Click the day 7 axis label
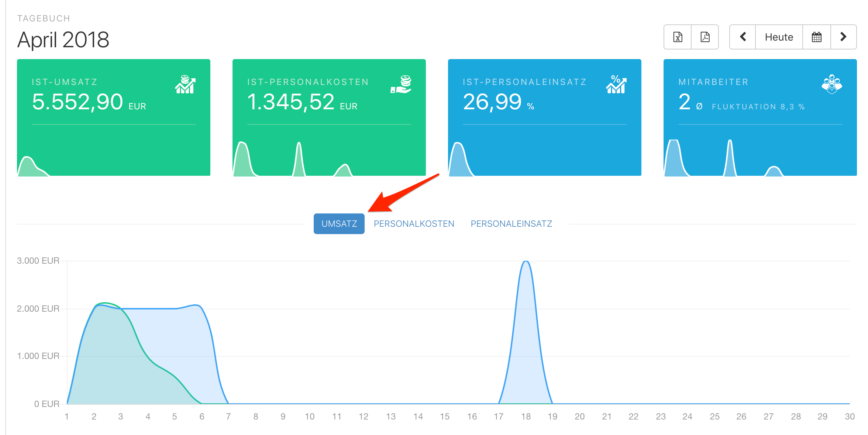The width and height of the screenshot is (868, 435). [228, 417]
